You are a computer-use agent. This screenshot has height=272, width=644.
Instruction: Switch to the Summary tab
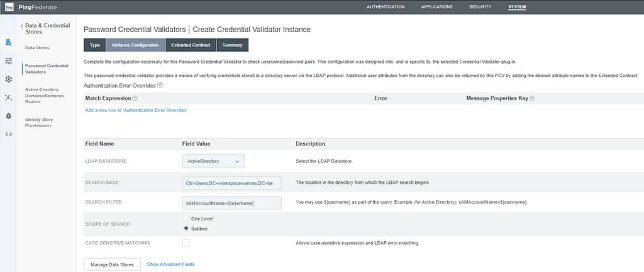(x=233, y=45)
